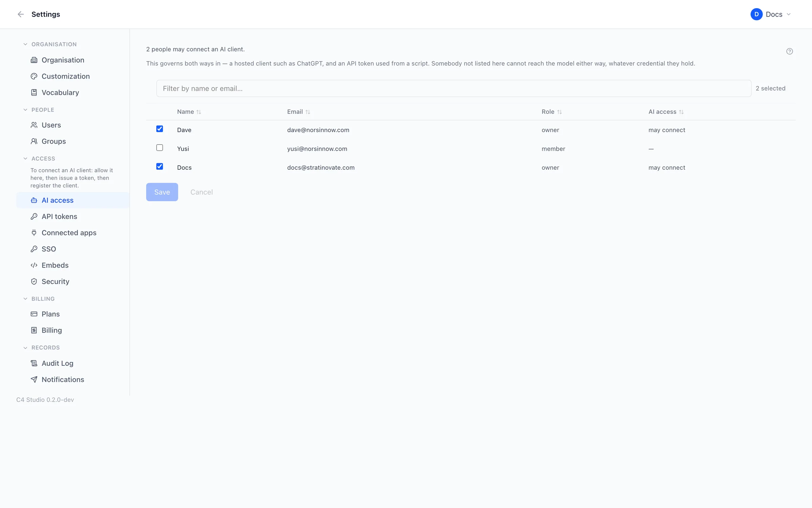812x508 pixels.
Task: Click the Security shield icon
Action: pos(34,281)
